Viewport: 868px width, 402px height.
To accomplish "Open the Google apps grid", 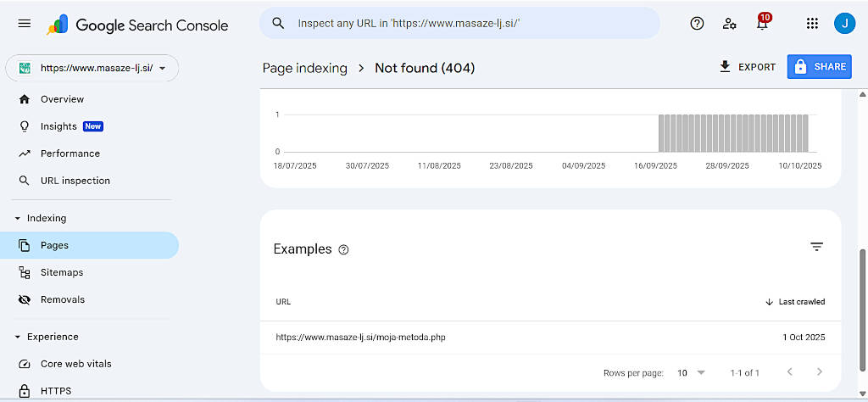I will coord(812,24).
